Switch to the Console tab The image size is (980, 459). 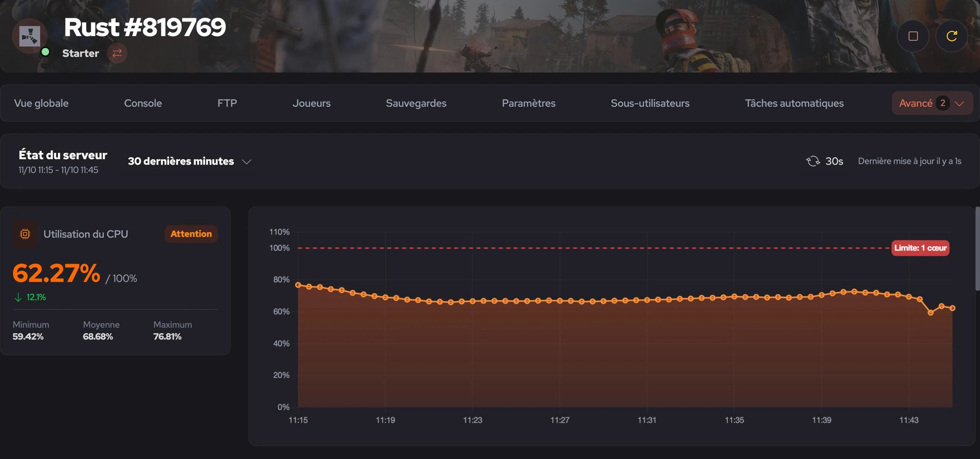pos(143,103)
